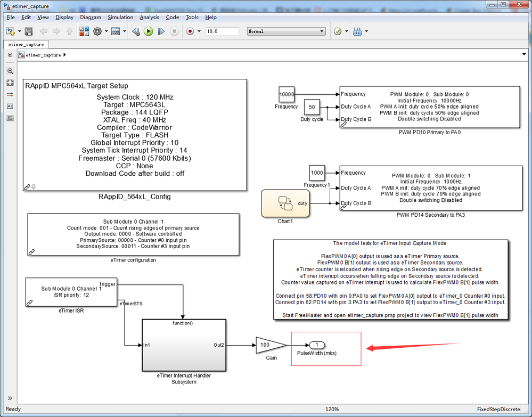Open the simulation mode Normal dropdown
Screen dimensions: 532x417
[287, 31]
